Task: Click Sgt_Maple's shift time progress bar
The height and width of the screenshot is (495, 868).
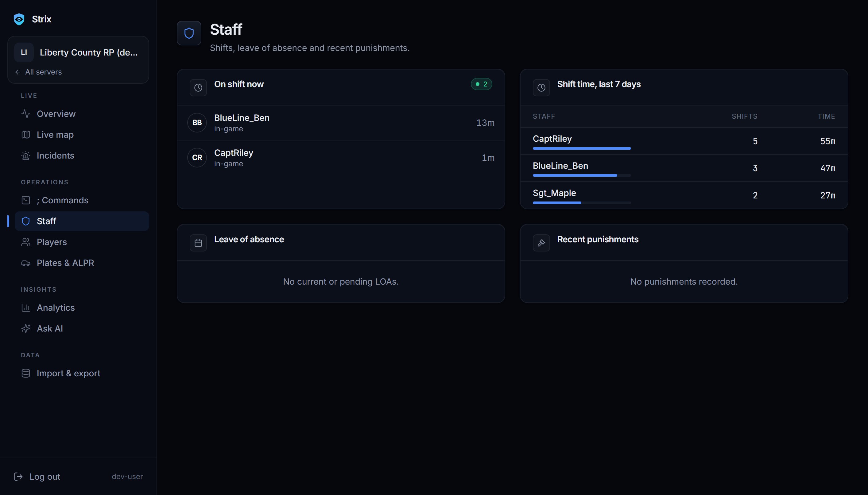Action: (x=582, y=203)
